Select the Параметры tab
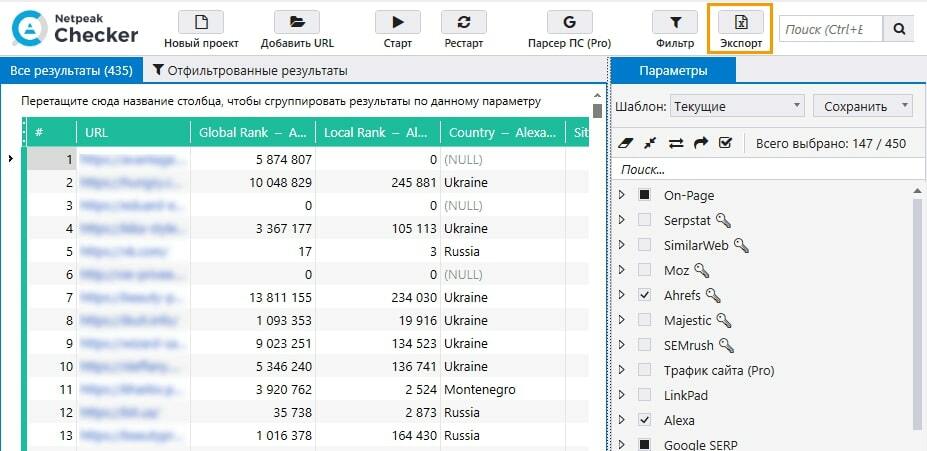This screenshot has height=451, width=927. (x=673, y=71)
